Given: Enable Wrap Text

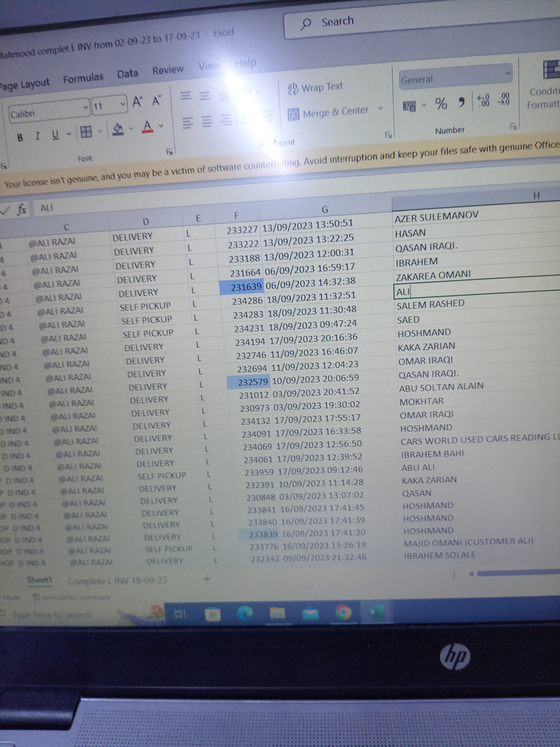Looking at the screenshot, I should [315, 88].
